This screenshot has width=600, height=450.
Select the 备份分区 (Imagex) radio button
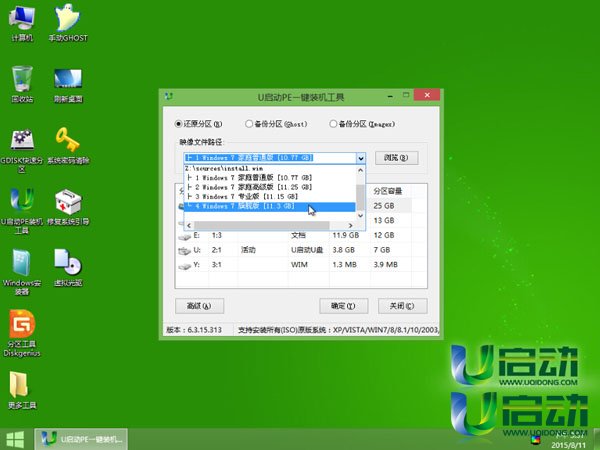[x=333, y=124]
